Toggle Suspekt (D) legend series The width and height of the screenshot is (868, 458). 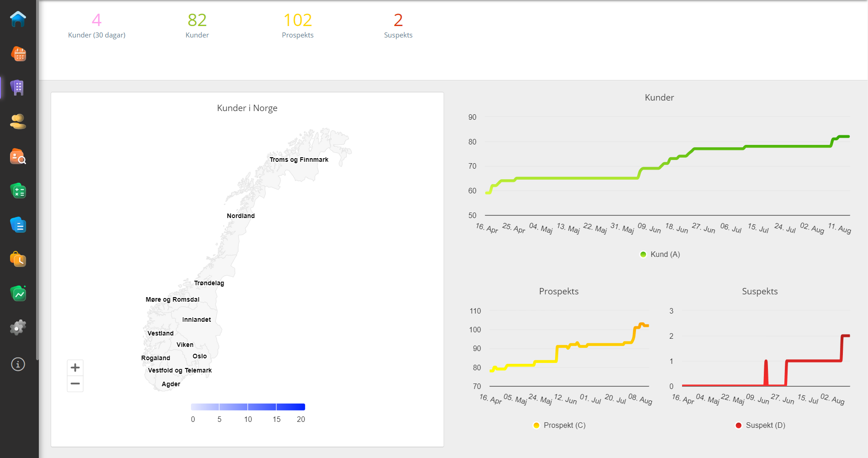(x=760, y=426)
